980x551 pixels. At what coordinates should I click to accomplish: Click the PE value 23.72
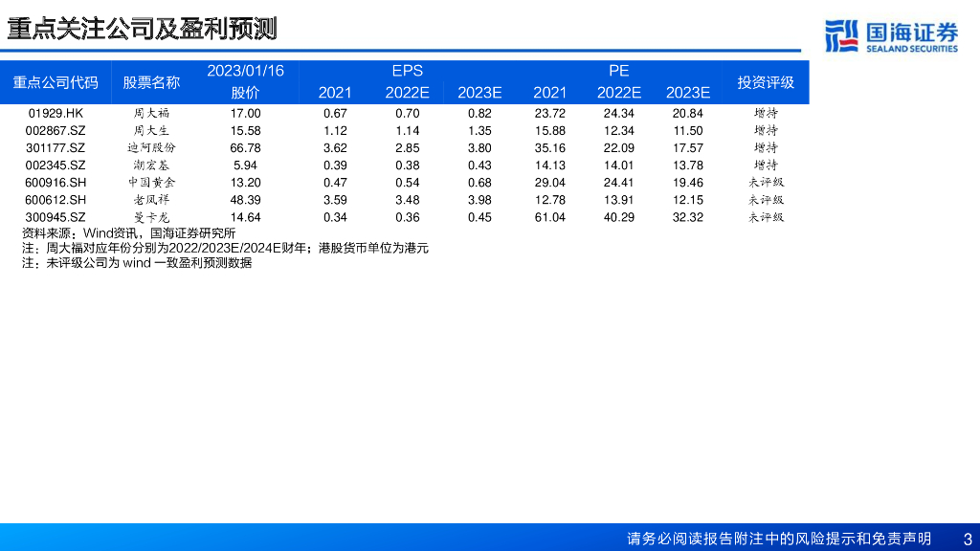pos(550,113)
